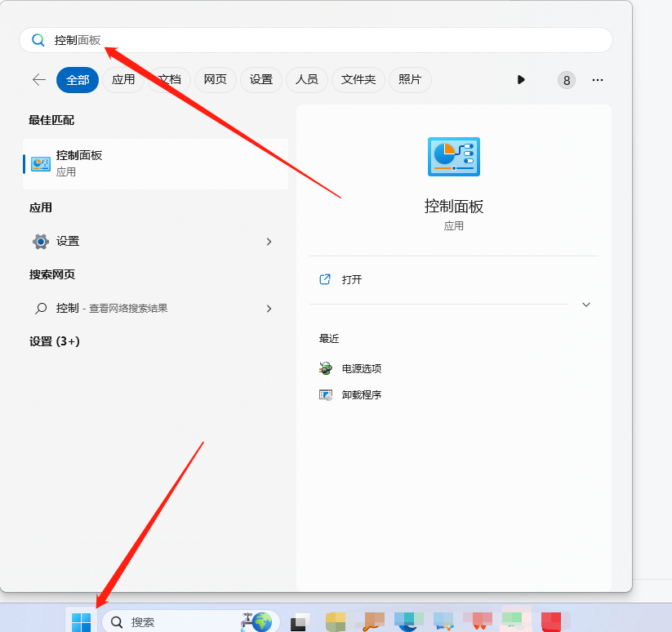Screen dimensions: 672x632
Task: Open recent item 电源选项
Action: coord(361,368)
